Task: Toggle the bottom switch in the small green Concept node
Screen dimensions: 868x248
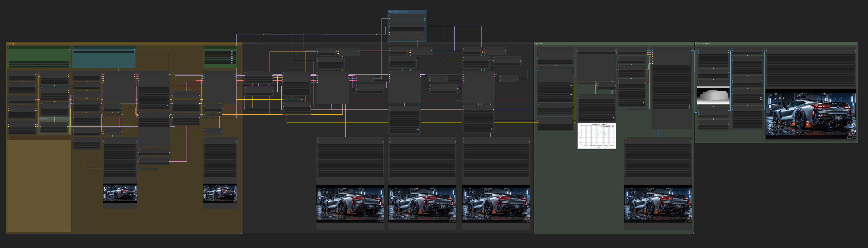Action: pyautogui.click(x=232, y=63)
